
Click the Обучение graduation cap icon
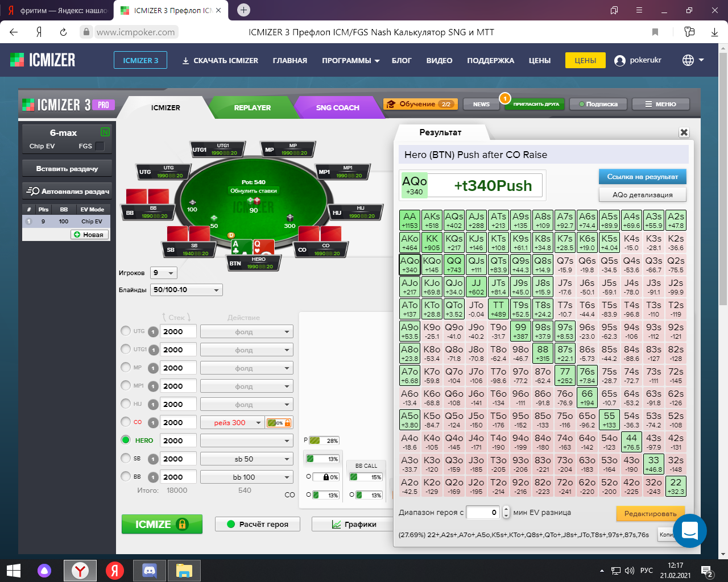pos(391,104)
